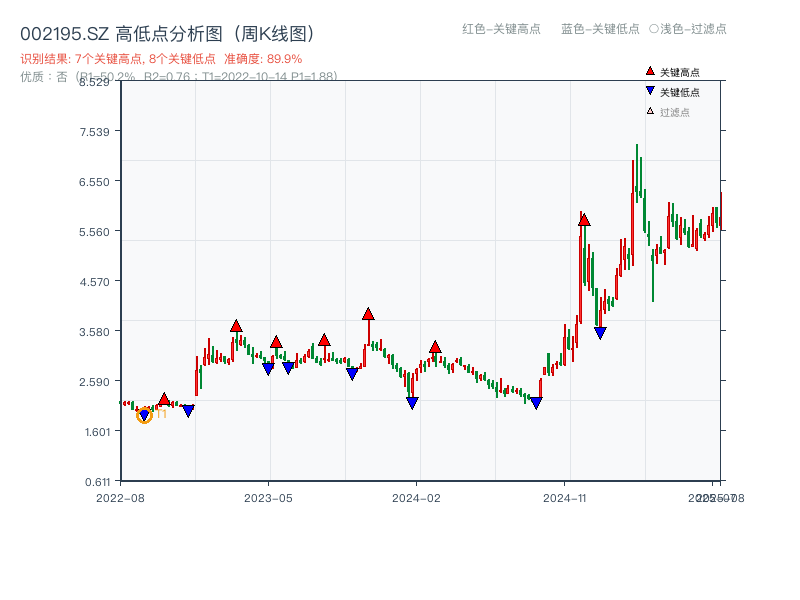Click the 8.529 value on the price axis
800x600 pixels.
point(95,83)
